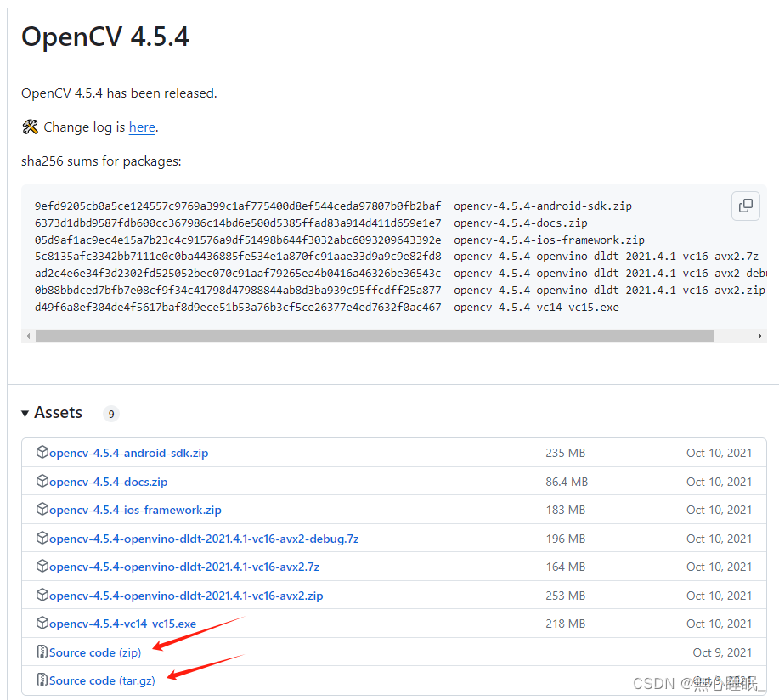
Task: Click the hash starting with d49f6a8ef304de4f
Action: (x=238, y=308)
